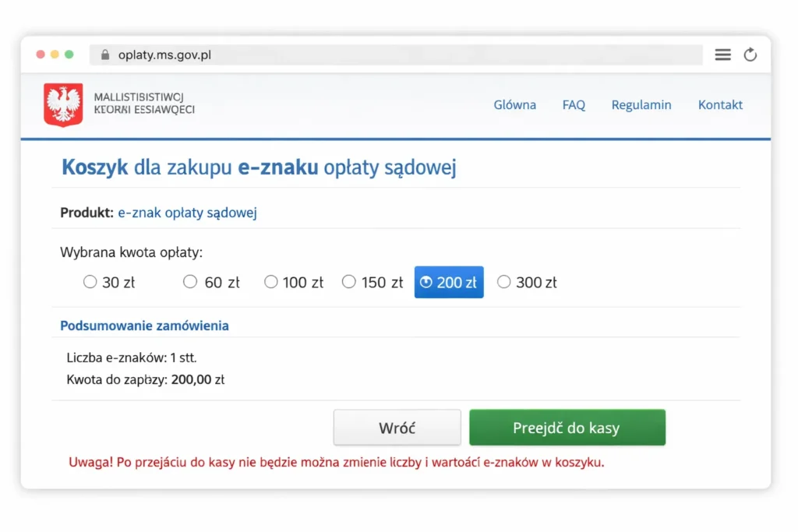Open the Regulamin page
Image resolution: width=798 pixels, height=532 pixels.
click(641, 104)
